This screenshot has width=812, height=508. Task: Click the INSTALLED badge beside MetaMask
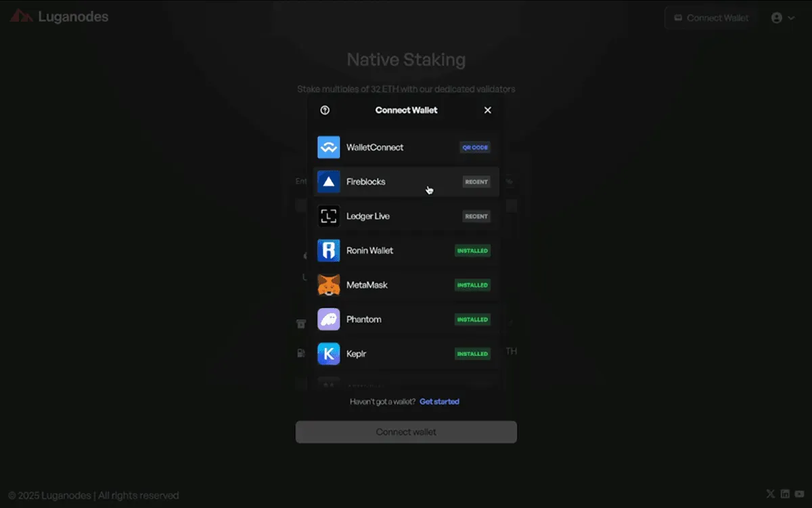click(x=472, y=285)
